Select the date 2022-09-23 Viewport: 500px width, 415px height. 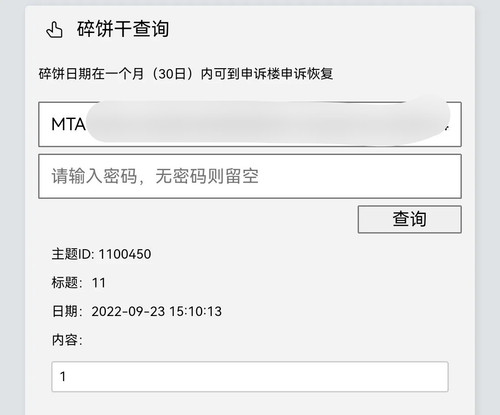point(128,311)
